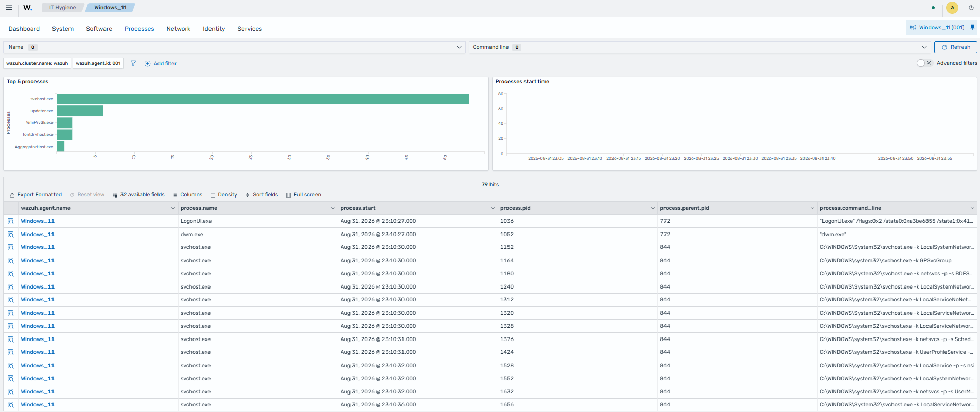Open the help icon in top bar

point(971,8)
